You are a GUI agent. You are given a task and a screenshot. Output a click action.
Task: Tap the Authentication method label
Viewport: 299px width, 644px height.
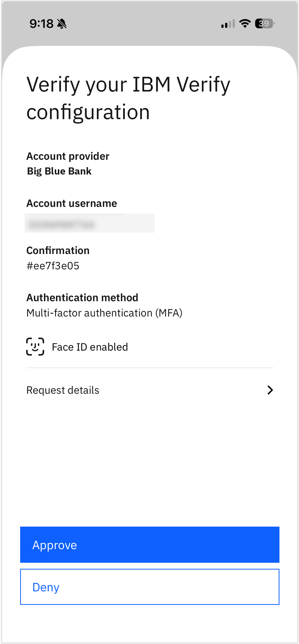[82, 298]
